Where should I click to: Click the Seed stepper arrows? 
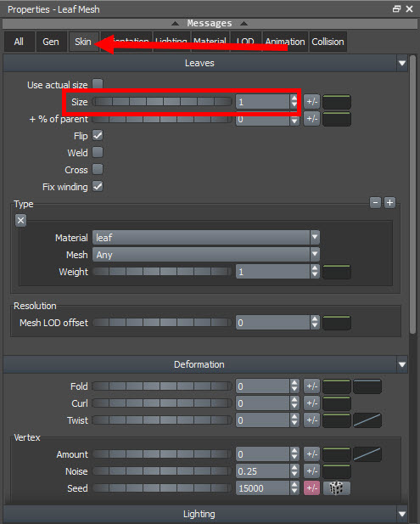tap(294, 488)
